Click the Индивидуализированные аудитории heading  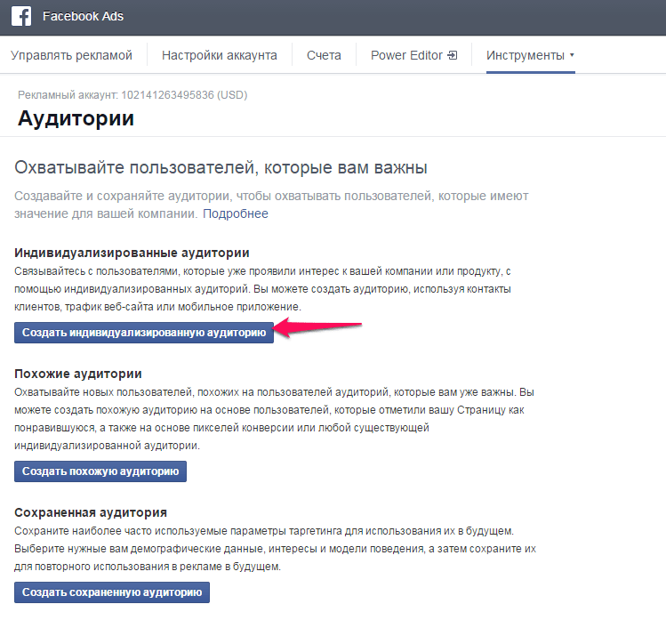coord(132,253)
